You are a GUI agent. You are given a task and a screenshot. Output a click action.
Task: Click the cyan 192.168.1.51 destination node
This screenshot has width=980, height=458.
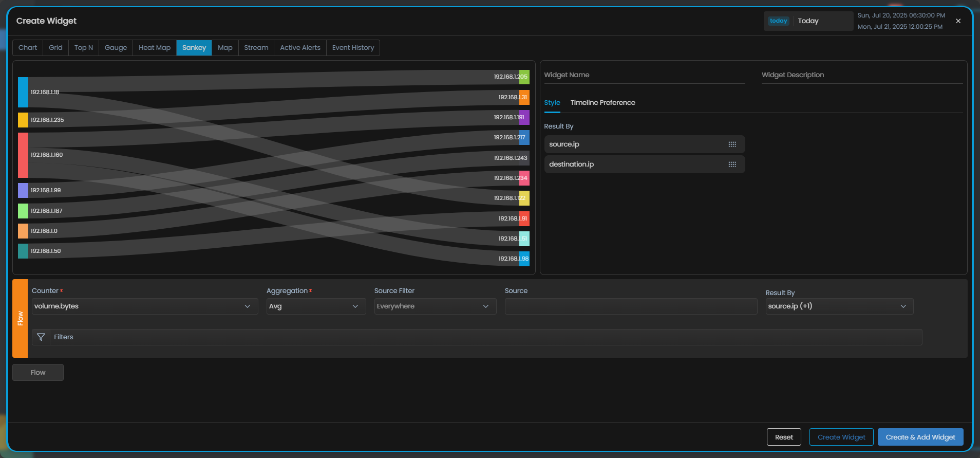pyautogui.click(x=524, y=239)
